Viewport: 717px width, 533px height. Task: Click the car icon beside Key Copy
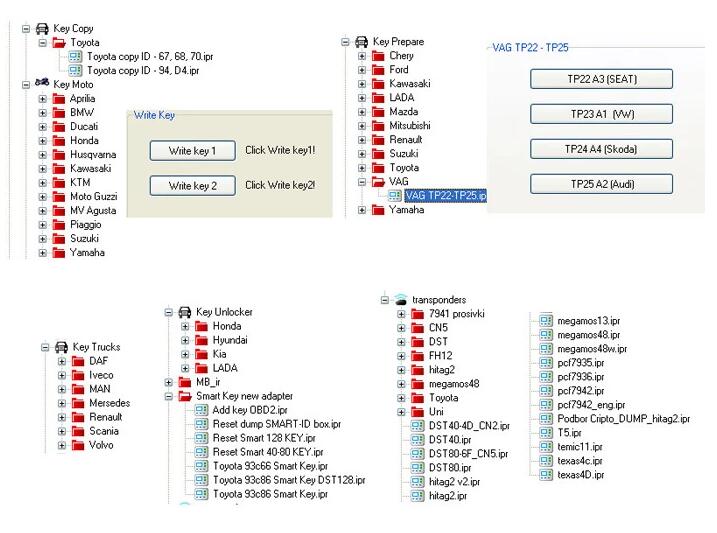[x=42, y=29]
